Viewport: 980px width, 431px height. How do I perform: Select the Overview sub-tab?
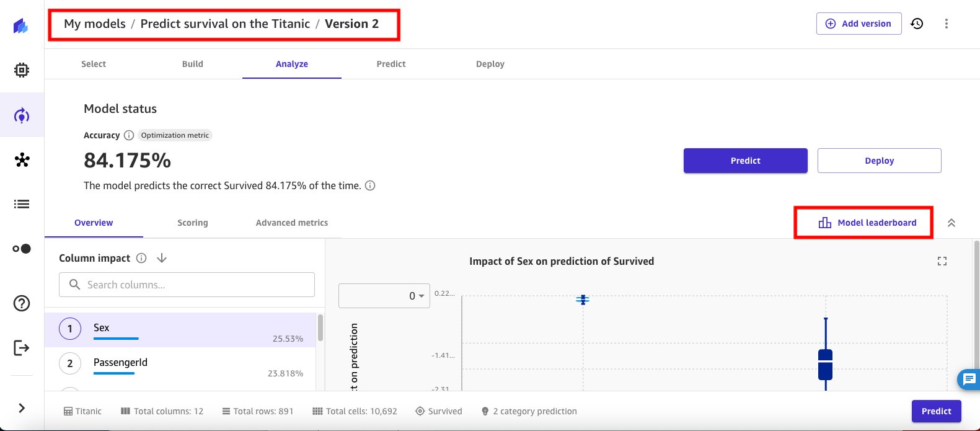click(x=94, y=223)
